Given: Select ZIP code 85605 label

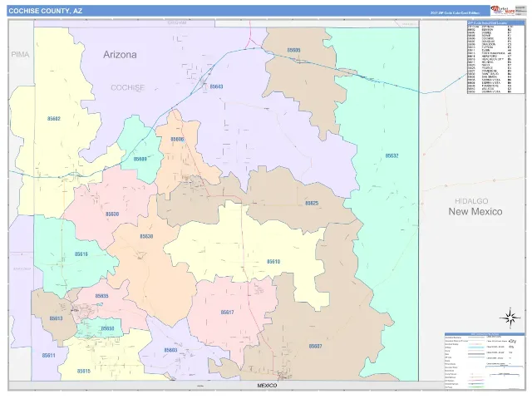Looking at the screenshot, I should click(x=293, y=50).
